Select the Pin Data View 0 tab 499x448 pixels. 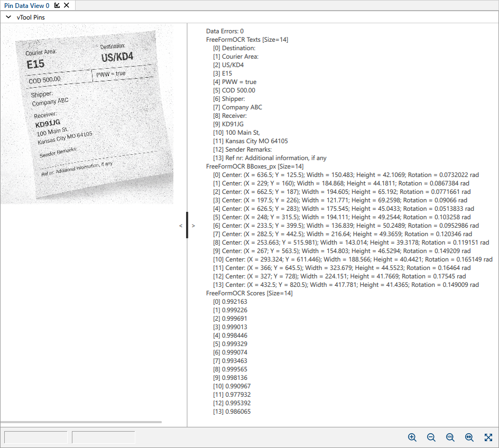pos(27,6)
